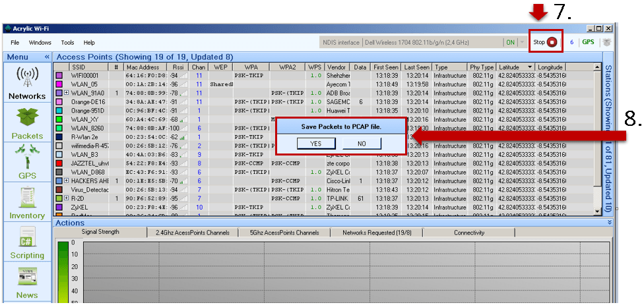Click the access points list scroll down arrow

(x=598, y=211)
